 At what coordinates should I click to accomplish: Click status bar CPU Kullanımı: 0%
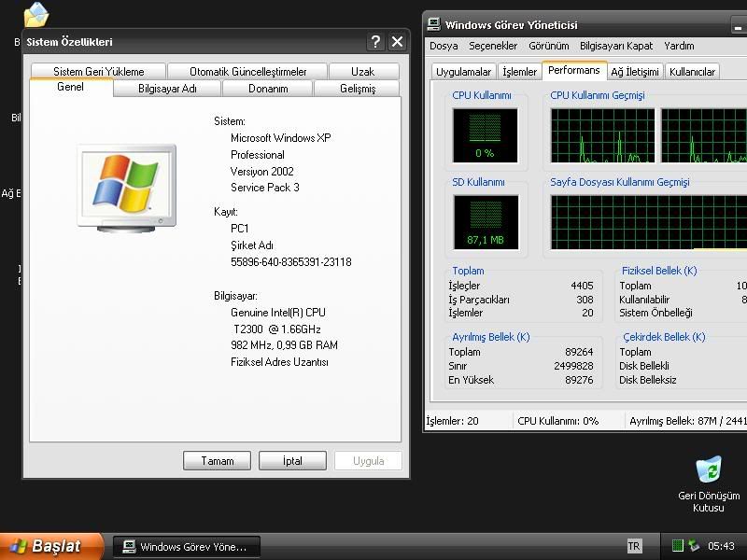click(557, 421)
